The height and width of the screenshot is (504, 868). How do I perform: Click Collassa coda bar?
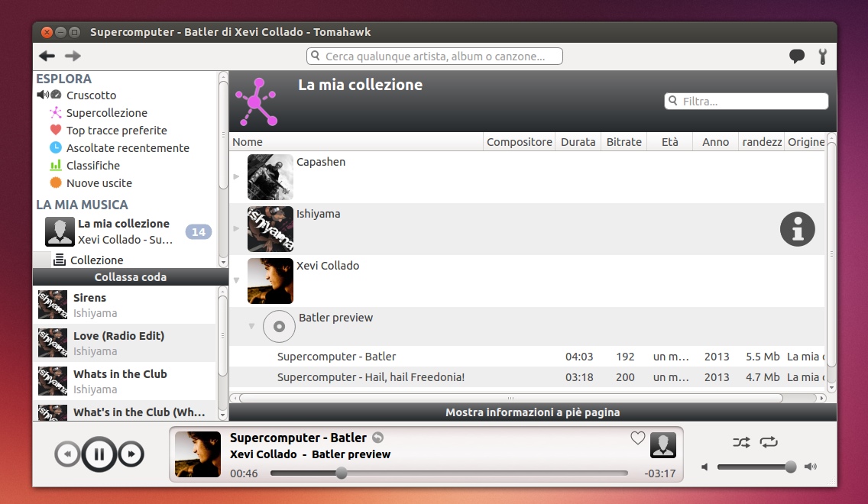click(131, 277)
